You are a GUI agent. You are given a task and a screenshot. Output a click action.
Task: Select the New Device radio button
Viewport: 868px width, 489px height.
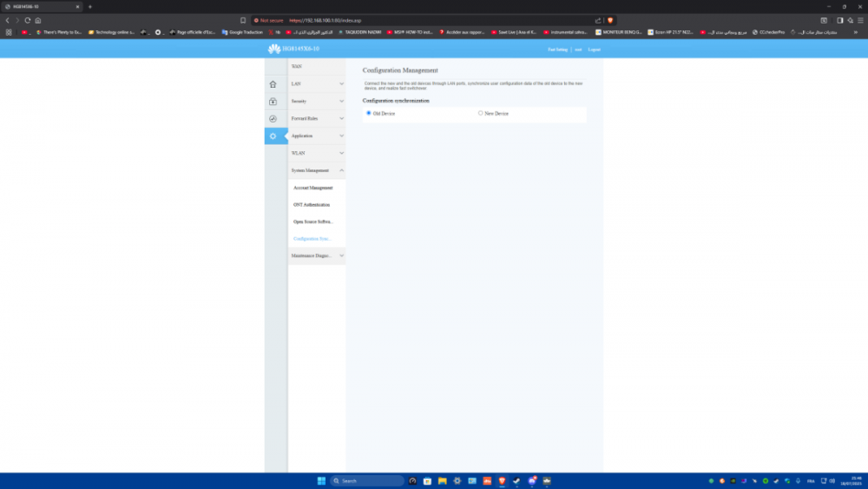[481, 113]
